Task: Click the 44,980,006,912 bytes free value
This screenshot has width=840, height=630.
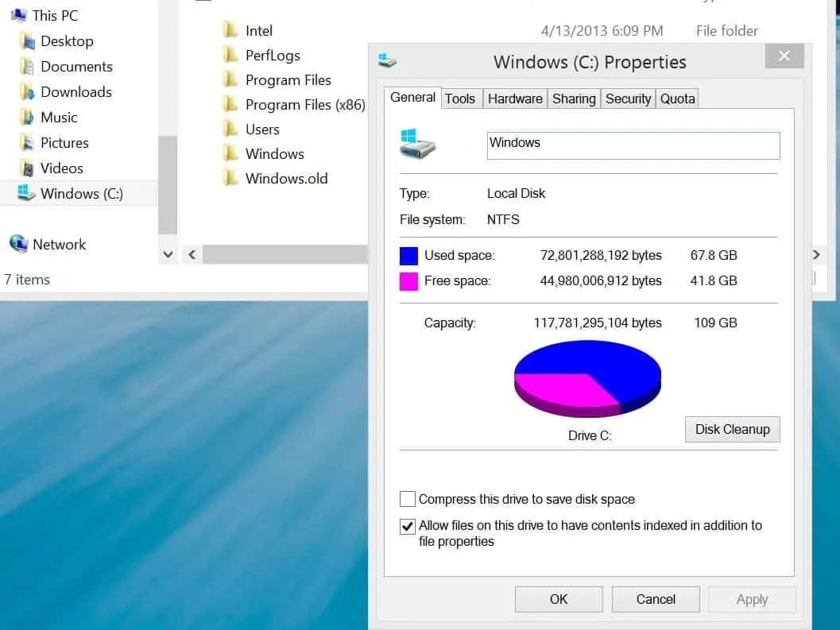Action: (601, 280)
